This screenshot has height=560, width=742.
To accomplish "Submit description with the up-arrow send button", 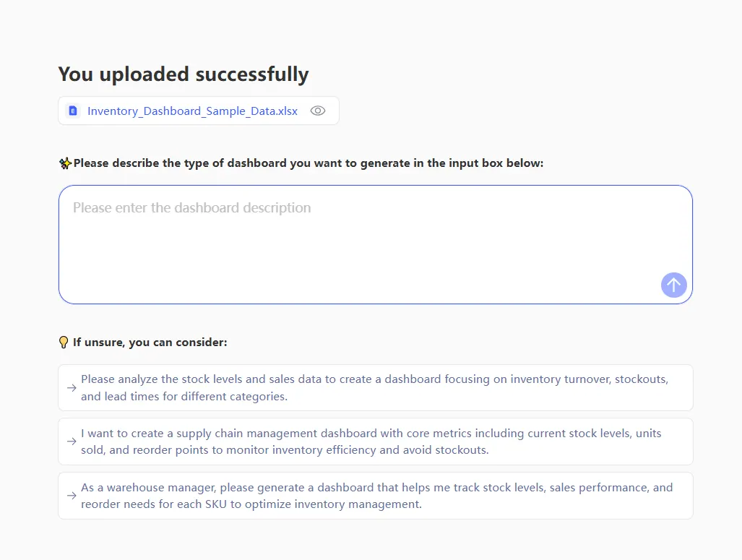I will 673,285.
